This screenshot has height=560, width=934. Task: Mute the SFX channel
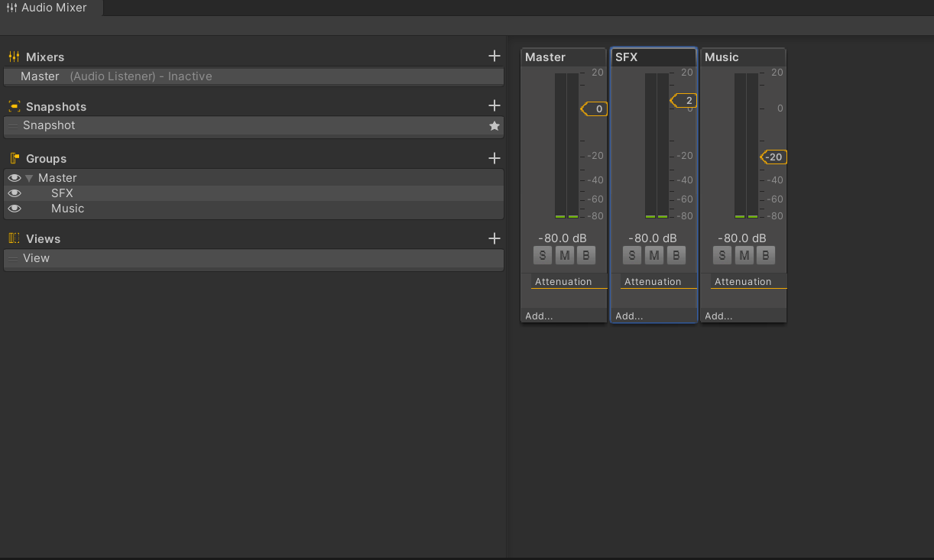click(653, 256)
